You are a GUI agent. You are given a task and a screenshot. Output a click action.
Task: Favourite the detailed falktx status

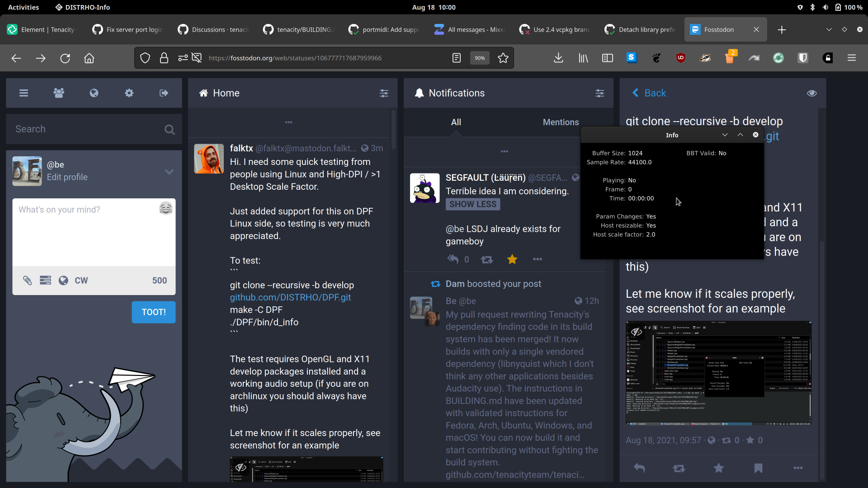[x=719, y=468]
